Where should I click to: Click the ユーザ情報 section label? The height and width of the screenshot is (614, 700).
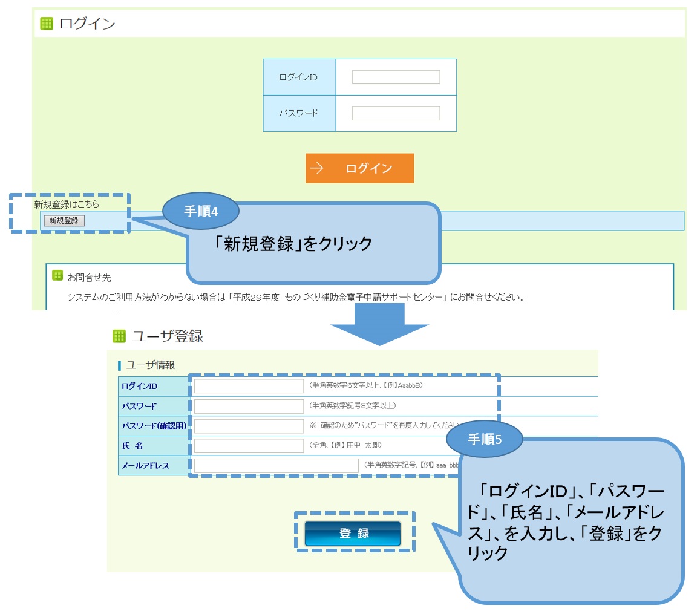click(151, 365)
